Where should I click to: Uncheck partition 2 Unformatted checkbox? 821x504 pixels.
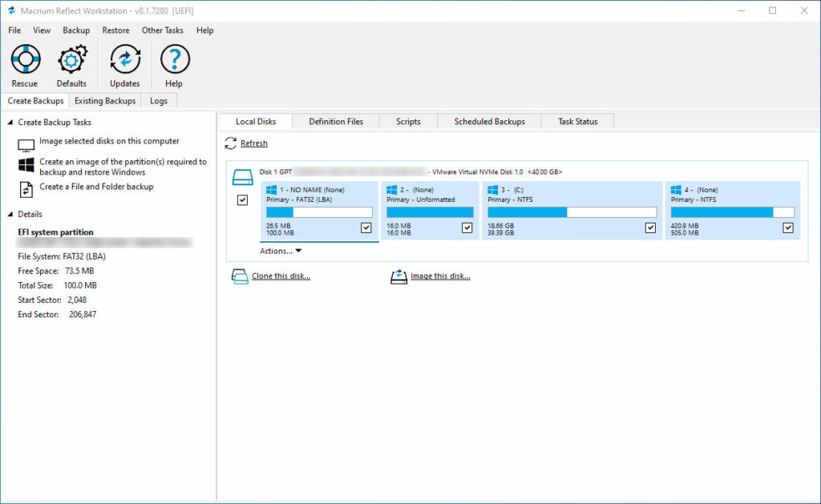pyautogui.click(x=467, y=228)
